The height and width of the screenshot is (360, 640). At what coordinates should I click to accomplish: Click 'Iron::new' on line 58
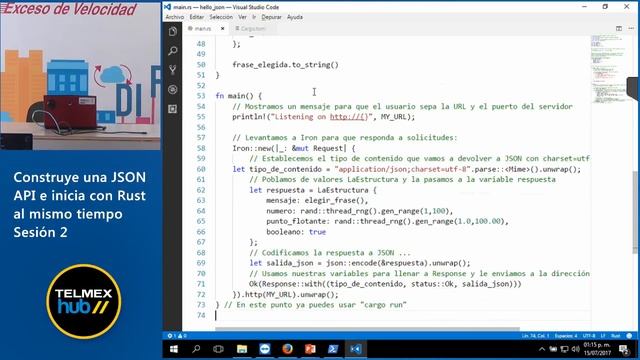click(251, 148)
